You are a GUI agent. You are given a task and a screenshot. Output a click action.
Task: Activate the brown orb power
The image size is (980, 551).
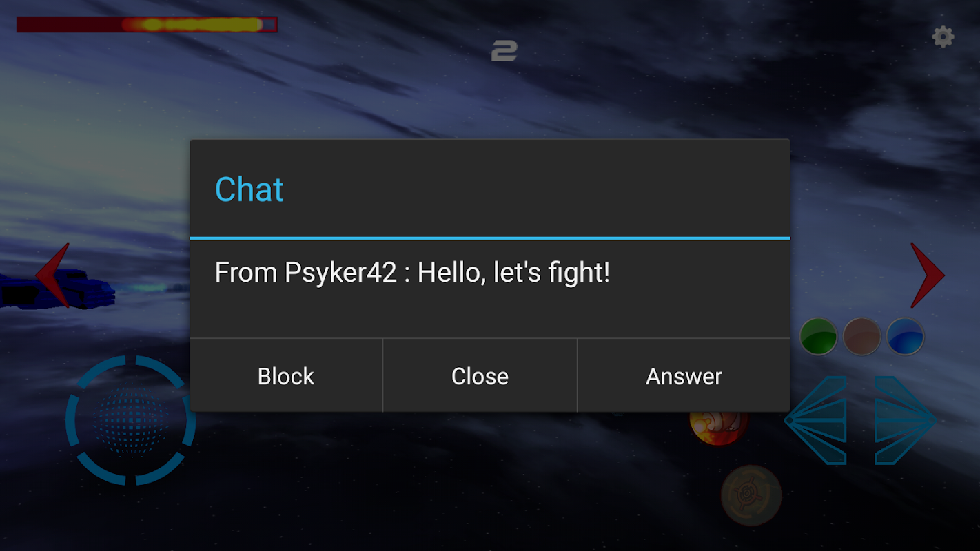click(861, 336)
